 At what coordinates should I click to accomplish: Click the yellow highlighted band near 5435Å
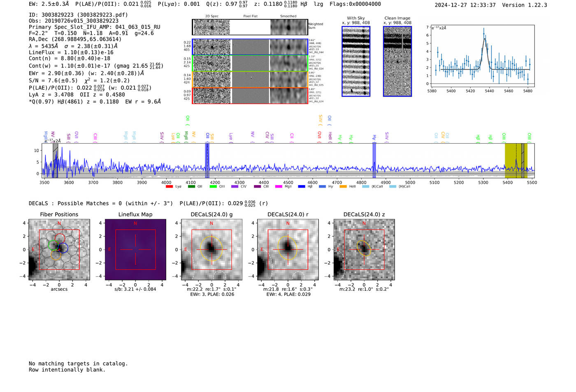tap(516, 160)
